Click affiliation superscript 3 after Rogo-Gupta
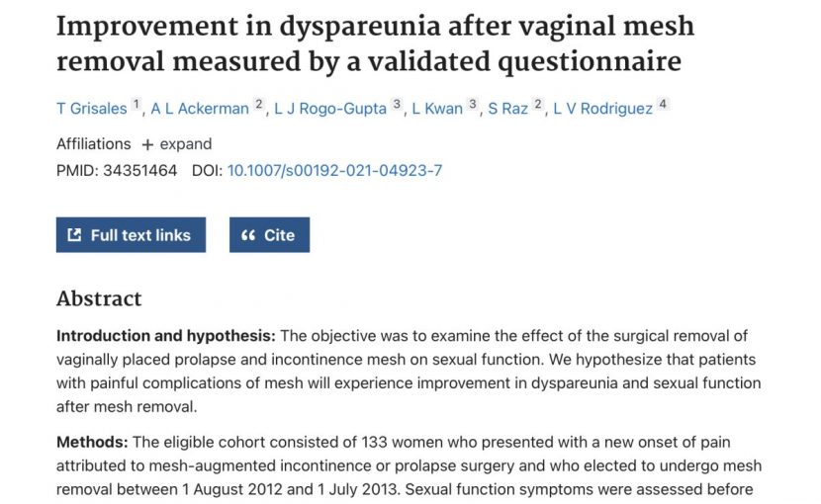This screenshot has width=821, height=504. point(397,104)
